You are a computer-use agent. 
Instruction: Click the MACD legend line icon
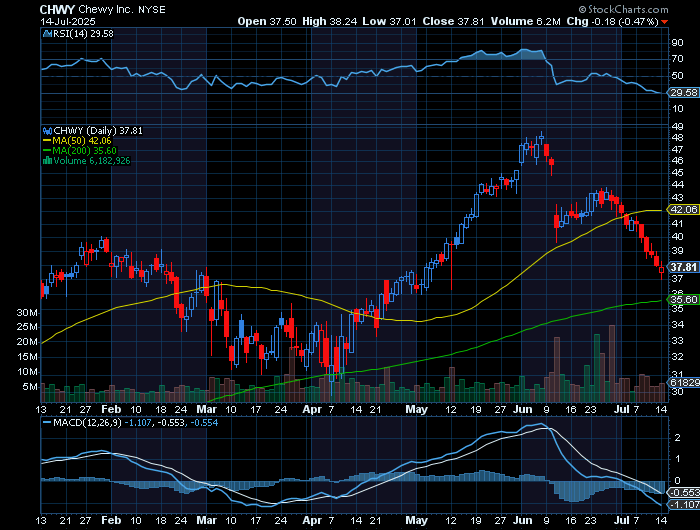coord(47,422)
